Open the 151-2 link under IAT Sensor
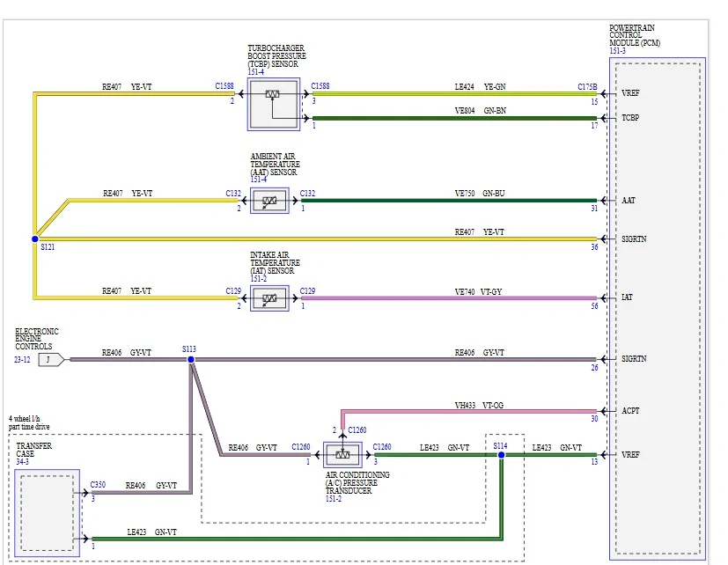Screen dimensions: 728x565 click(259, 279)
